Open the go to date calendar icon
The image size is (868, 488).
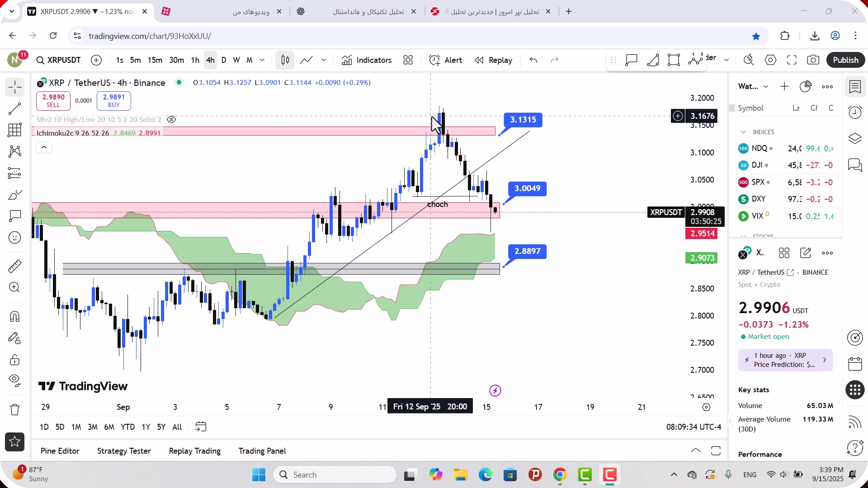[201, 427]
